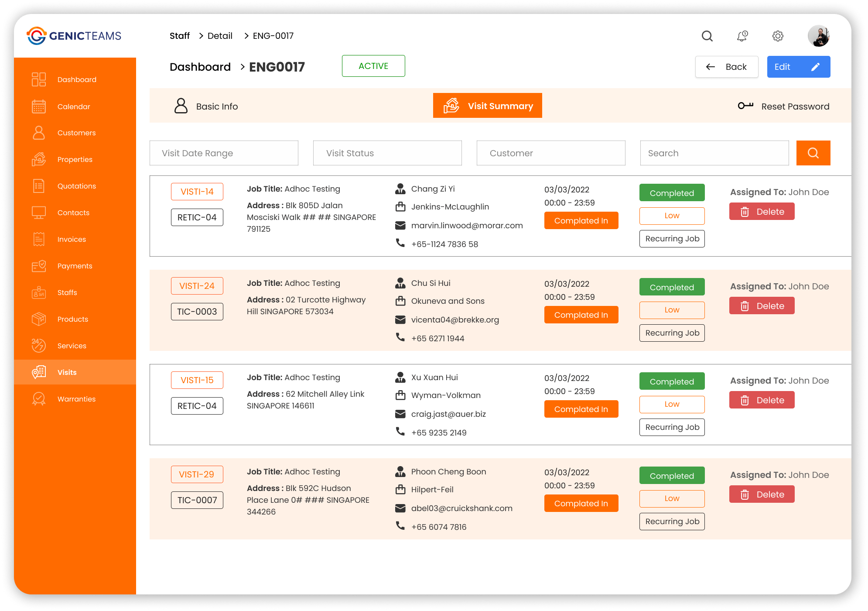Open the Warranties sidebar icon
868x611 pixels.
39,399
